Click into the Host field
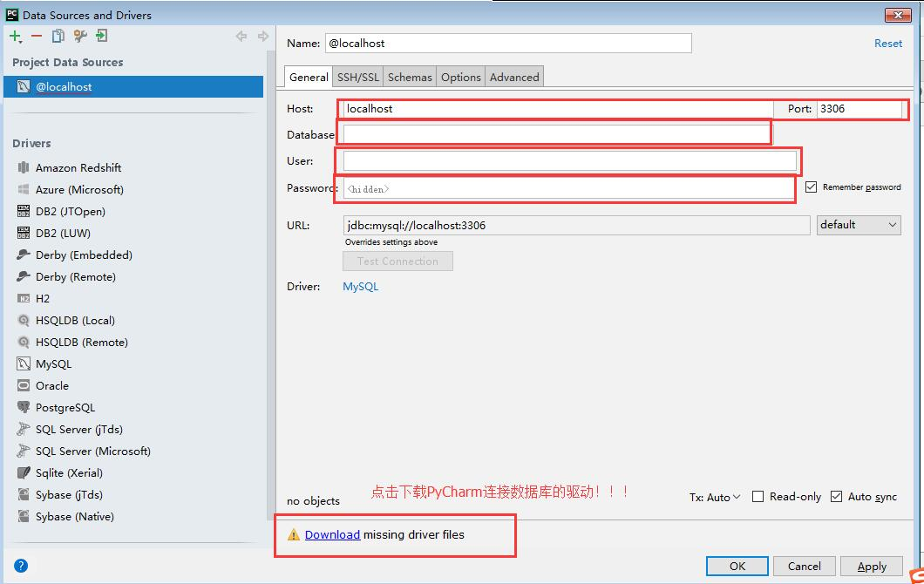 coord(558,109)
